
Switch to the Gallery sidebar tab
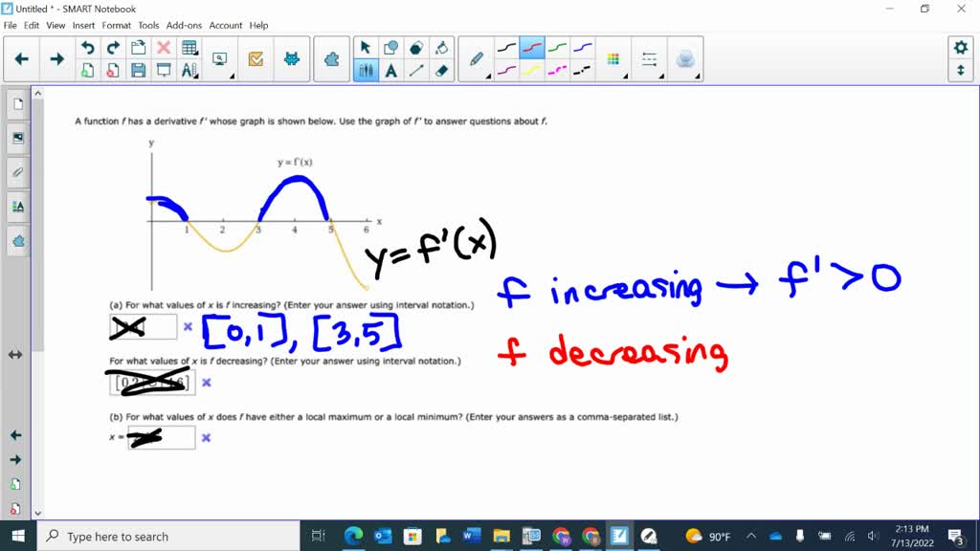click(16, 138)
